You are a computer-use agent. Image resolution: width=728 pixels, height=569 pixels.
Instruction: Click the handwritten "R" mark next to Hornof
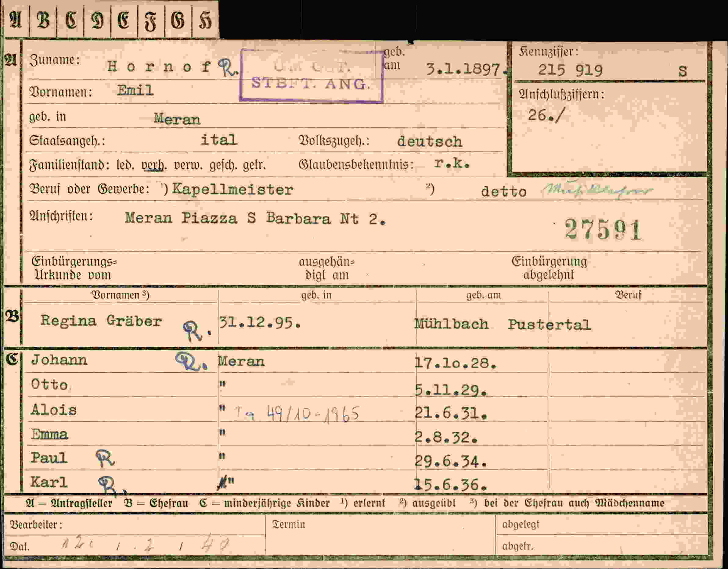point(228,68)
